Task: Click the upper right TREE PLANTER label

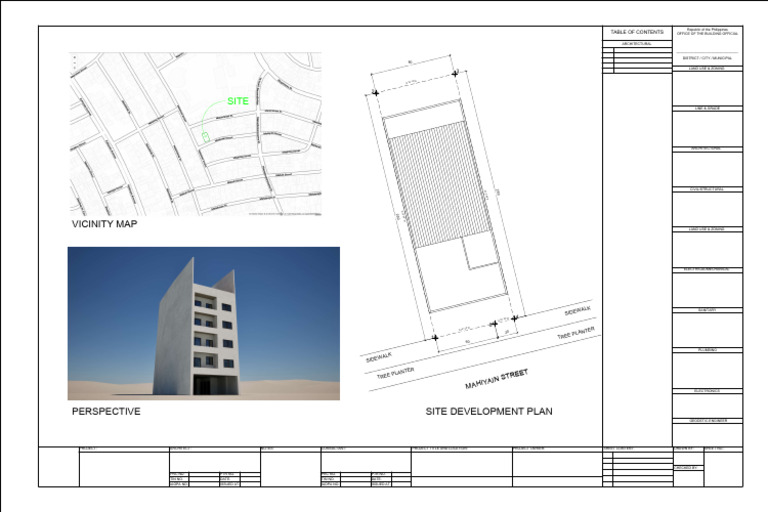Action: 576,333
